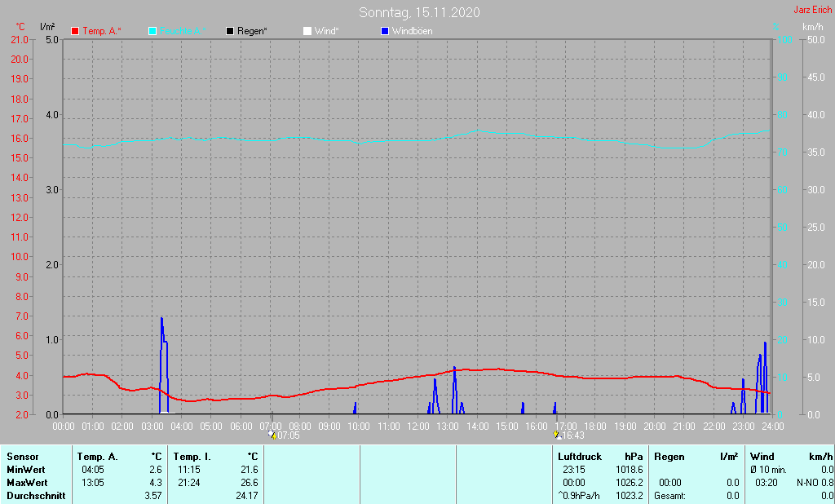835x504 pixels.
Task: Click the pressure maximum value '1026.2'
Action: point(629,483)
